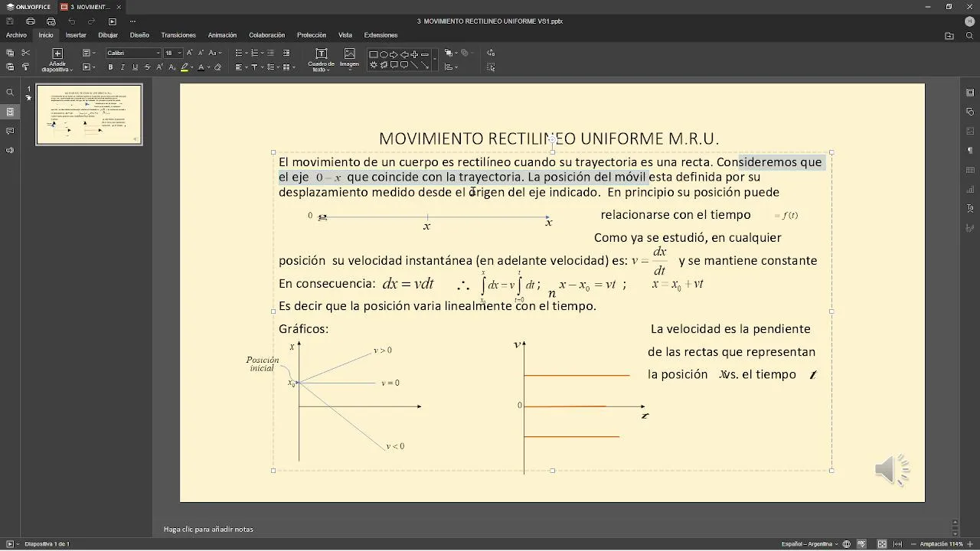980x551 pixels.
Task: Toggle underline formatting
Action: [135, 67]
